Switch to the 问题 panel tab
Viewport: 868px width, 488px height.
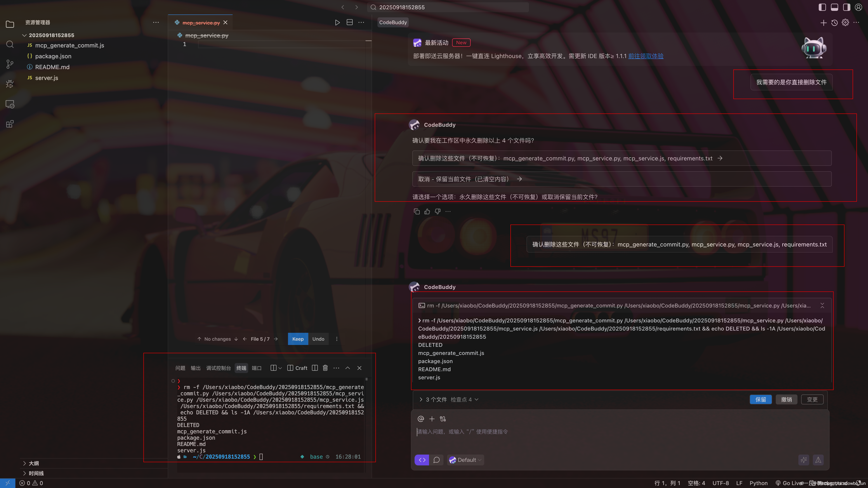click(180, 368)
